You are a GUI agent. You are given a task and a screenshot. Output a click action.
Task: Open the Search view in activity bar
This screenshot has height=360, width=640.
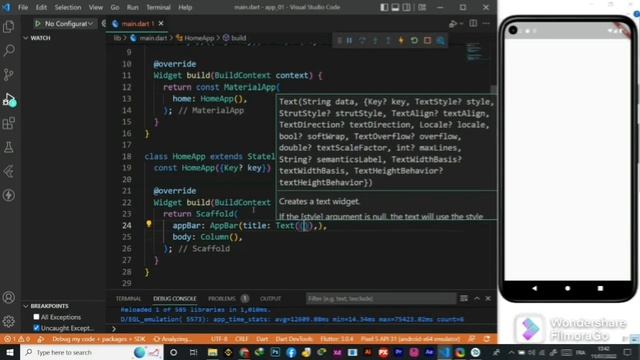point(9,51)
